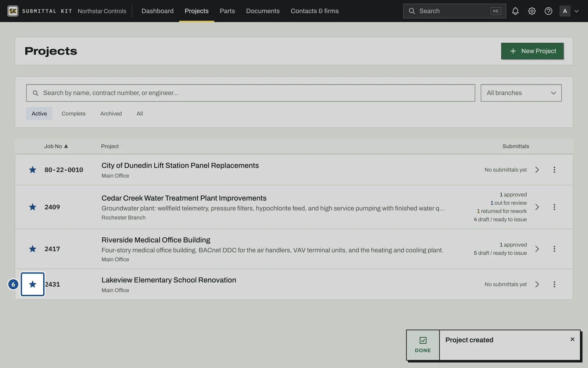Screen dimensions: 588x368
Task: Click the '4 draft / ready to issue' text
Action: pos(500,219)
